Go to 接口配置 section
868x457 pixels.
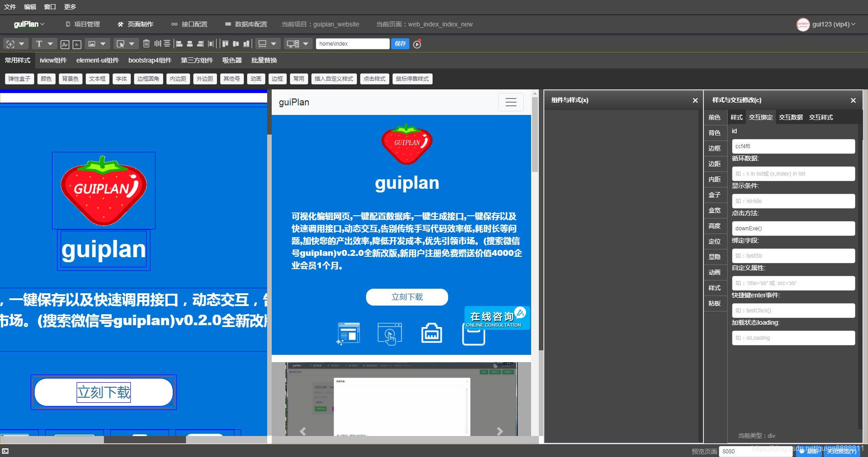[x=190, y=24]
